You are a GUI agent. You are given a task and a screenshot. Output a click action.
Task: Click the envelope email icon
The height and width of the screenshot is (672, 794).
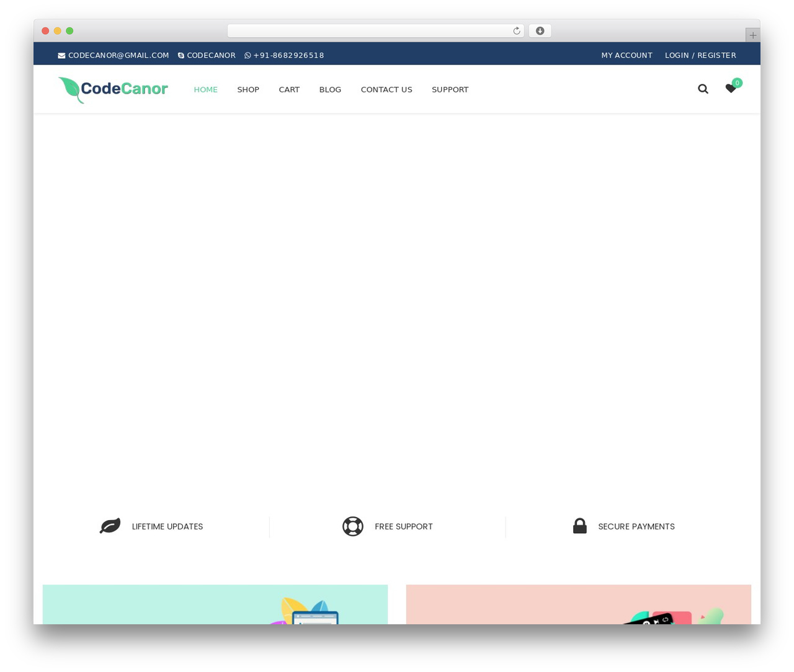(x=61, y=56)
